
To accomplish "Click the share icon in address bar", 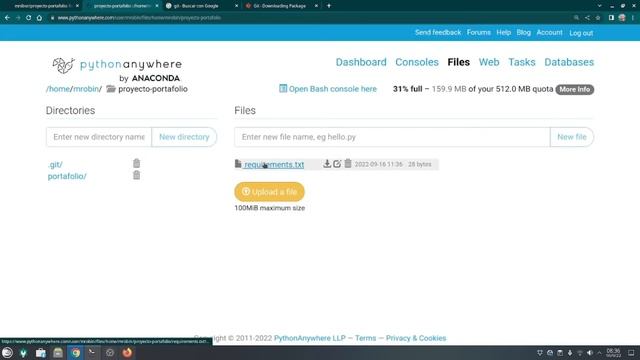I will (x=587, y=18).
